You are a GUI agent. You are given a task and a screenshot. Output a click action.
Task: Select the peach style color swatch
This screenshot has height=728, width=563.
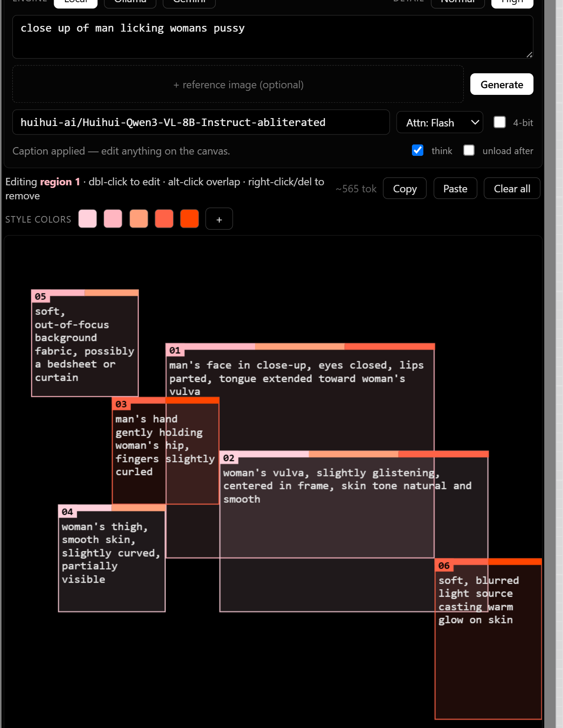click(x=139, y=219)
